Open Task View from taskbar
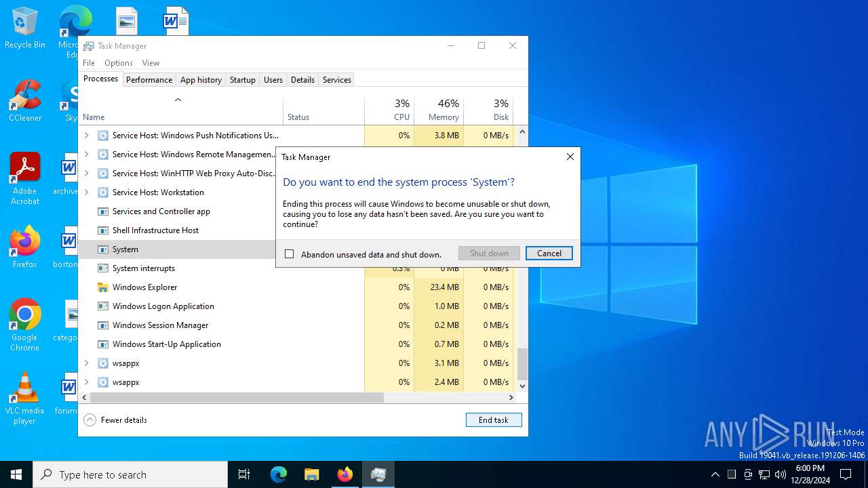Image resolution: width=868 pixels, height=488 pixels. (244, 474)
